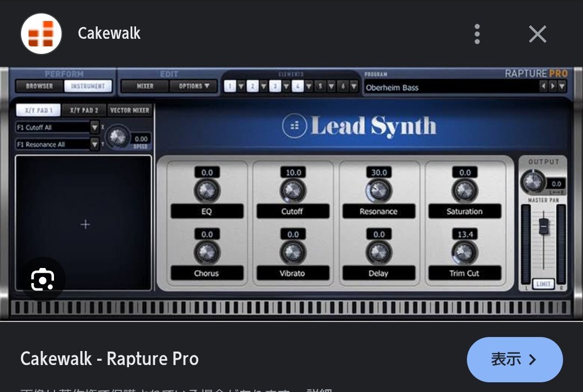The width and height of the screenshot is (583, 392).
Task: Search the image with the Lens icon
Action: pyautogui.click(x=43, y=279)
